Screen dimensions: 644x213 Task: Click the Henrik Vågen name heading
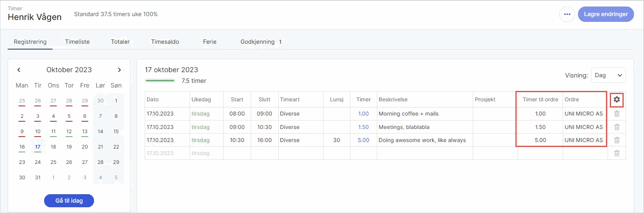35,17
